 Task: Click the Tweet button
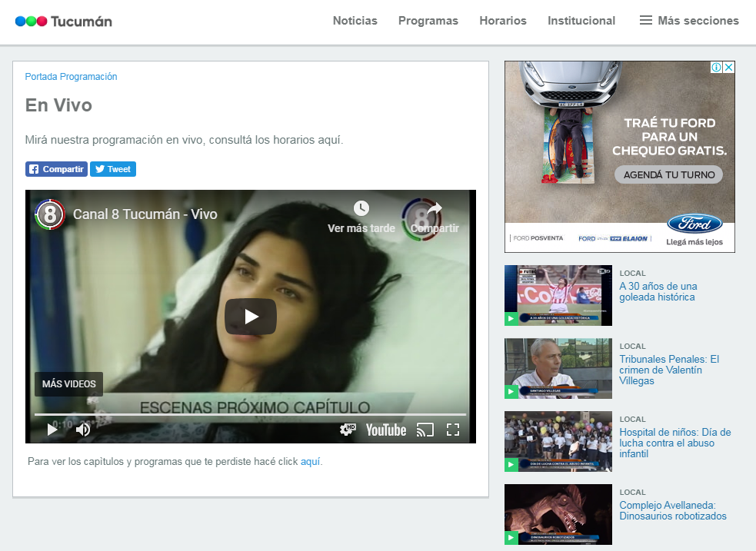[x=113, y=169]
